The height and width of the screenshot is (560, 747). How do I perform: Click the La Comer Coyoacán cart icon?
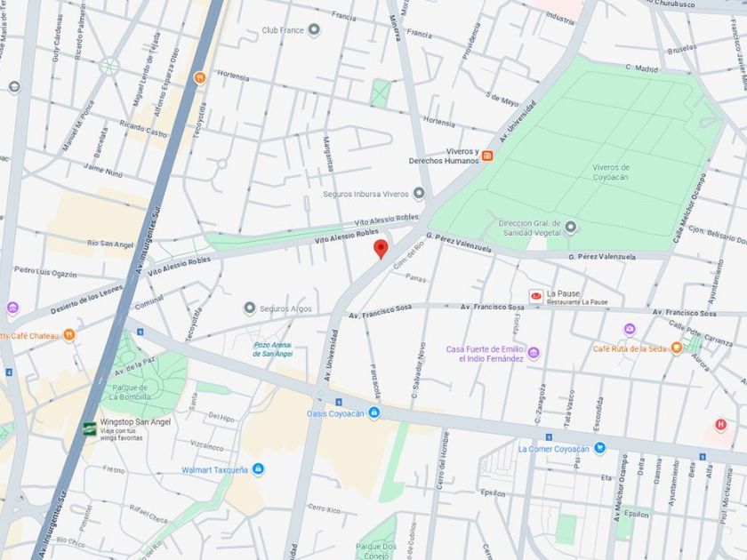click(x=599, y=448)
